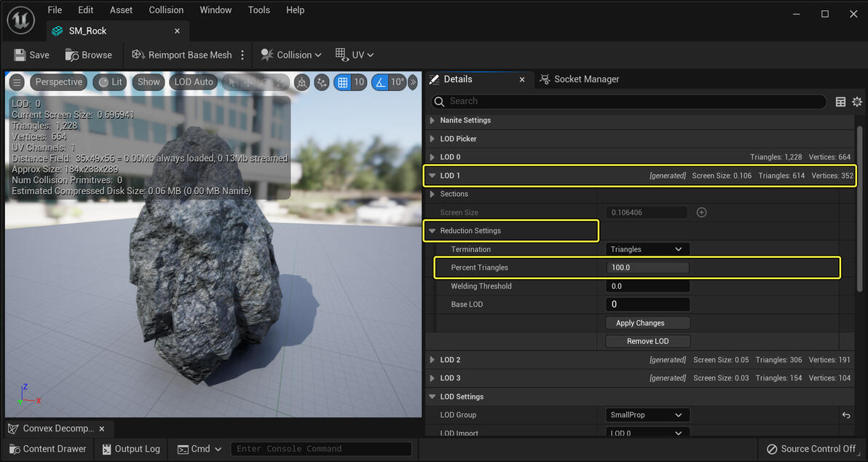868x462 pixels.
Task: Toggle the Lit view mode button
Action: coord(110,82)
